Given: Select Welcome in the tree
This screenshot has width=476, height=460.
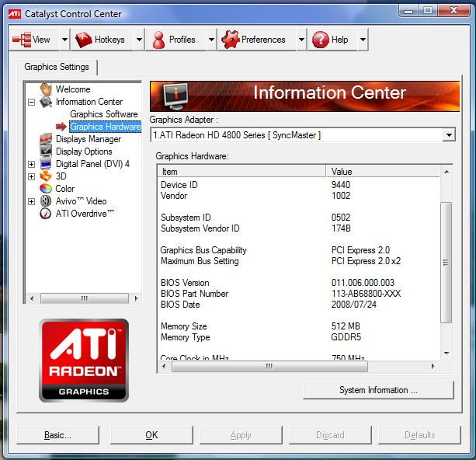Looking at the screenshot, I should 73,89.
